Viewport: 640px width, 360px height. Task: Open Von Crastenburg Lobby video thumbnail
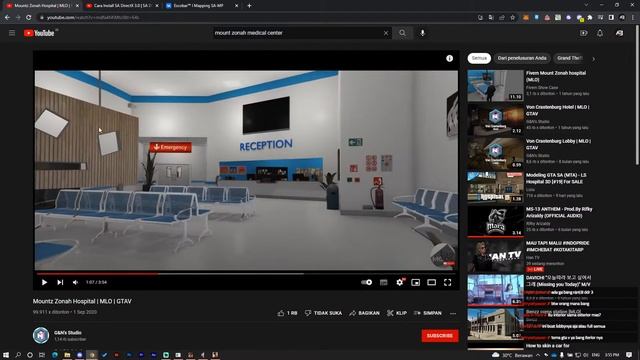[495, 153]
